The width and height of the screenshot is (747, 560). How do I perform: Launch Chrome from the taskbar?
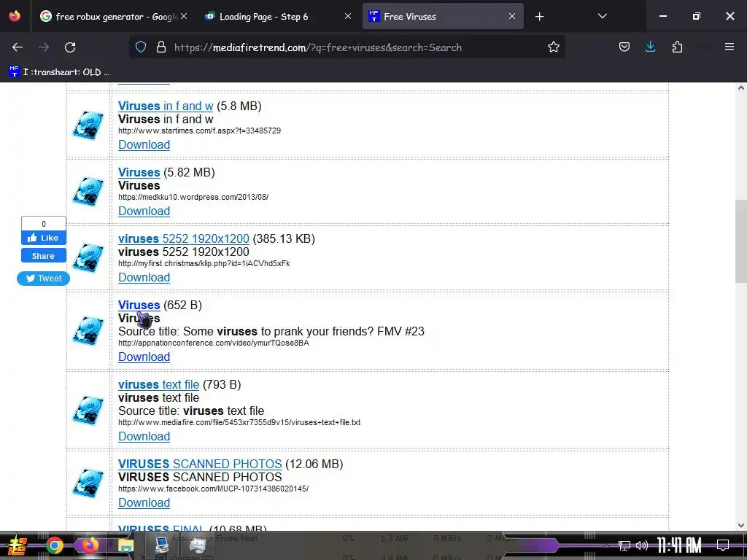point(54,545)
